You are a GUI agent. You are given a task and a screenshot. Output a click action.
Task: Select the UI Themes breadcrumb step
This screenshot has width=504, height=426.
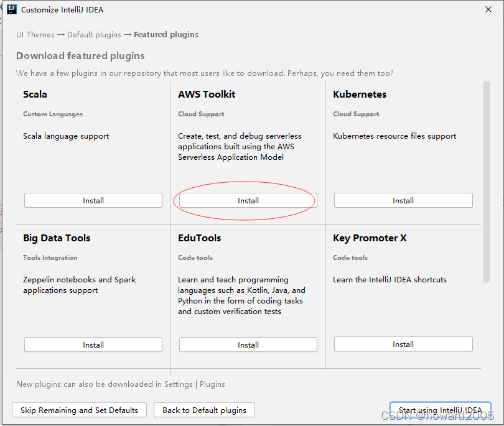[35, 35]
